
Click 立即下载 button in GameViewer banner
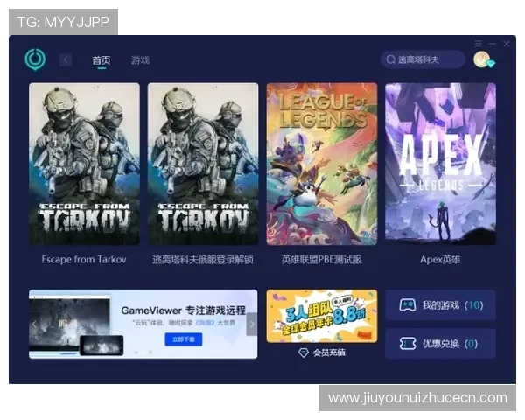[x=184, y=339]
